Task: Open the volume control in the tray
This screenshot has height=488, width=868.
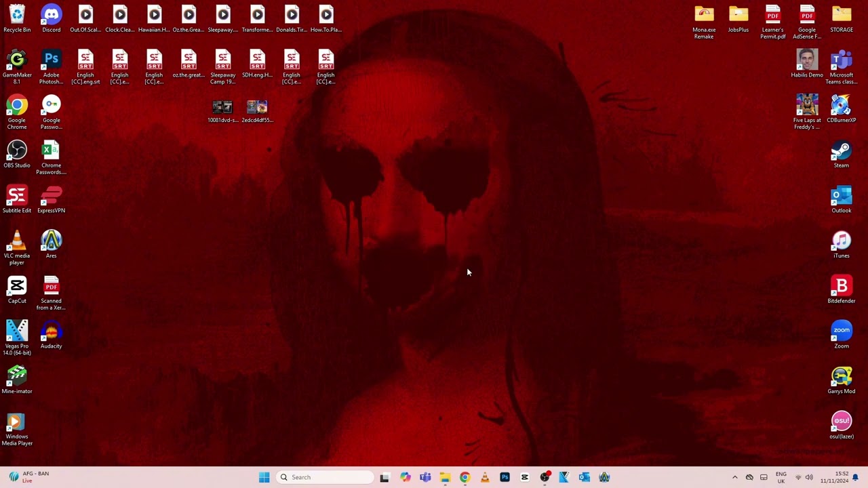Action: tap(809, 477)
